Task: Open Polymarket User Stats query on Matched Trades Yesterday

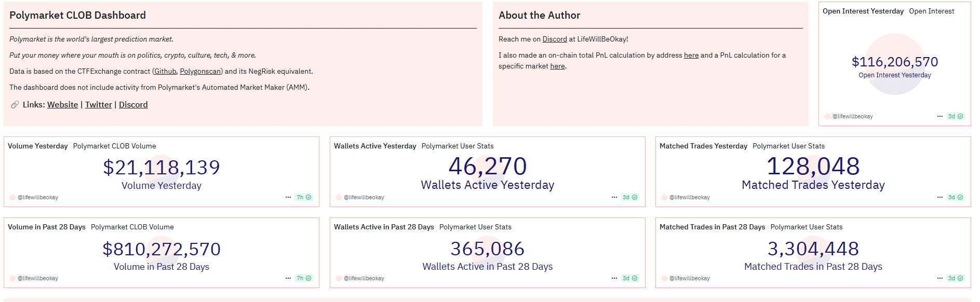Action: 788,146
